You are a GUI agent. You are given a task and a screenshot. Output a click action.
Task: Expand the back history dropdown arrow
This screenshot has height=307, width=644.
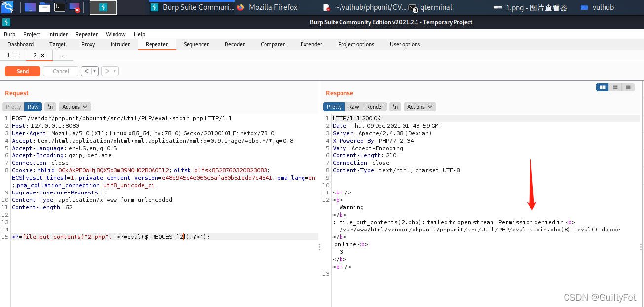(x=95, y=71)
